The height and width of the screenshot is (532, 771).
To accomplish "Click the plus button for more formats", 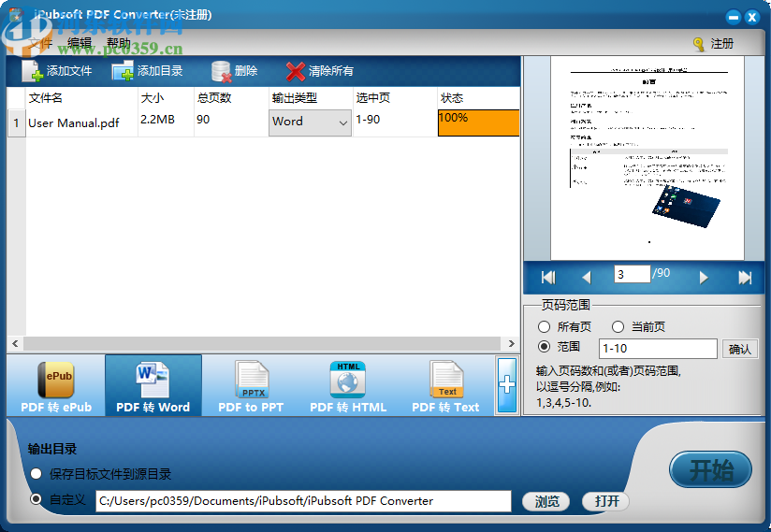I will click(x=507, y=385).
